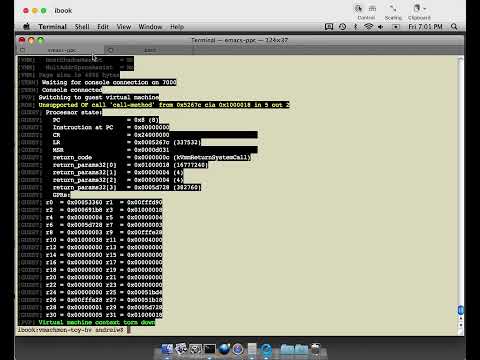Click the input source menu bar icon
The height and width of the screenshot is (360, 480).
click(x=396, y=27)
